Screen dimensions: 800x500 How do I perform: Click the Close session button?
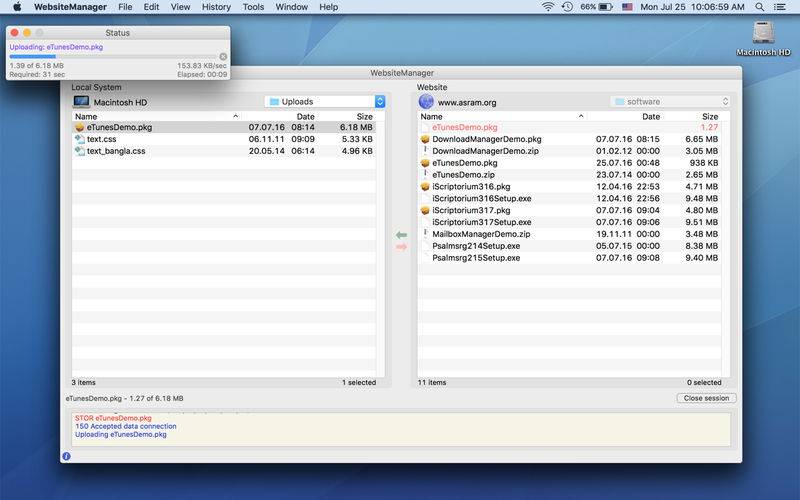click(706, 398)
